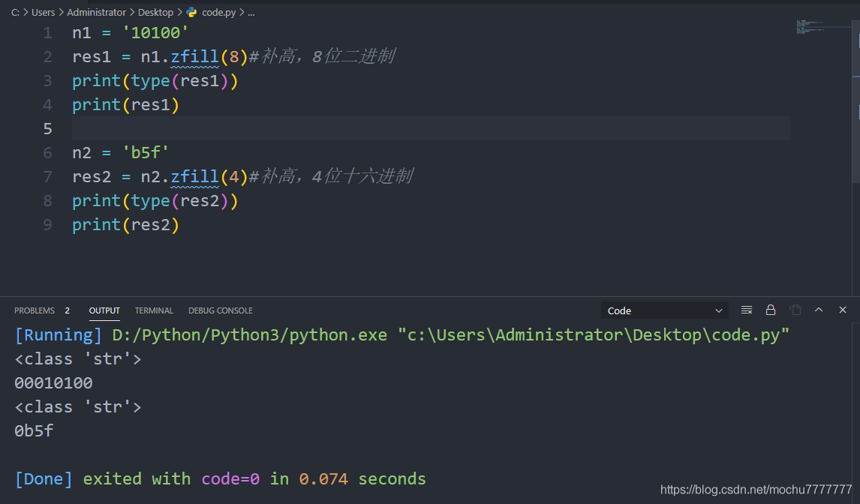Click the minimap code preview

pos(810,26)
